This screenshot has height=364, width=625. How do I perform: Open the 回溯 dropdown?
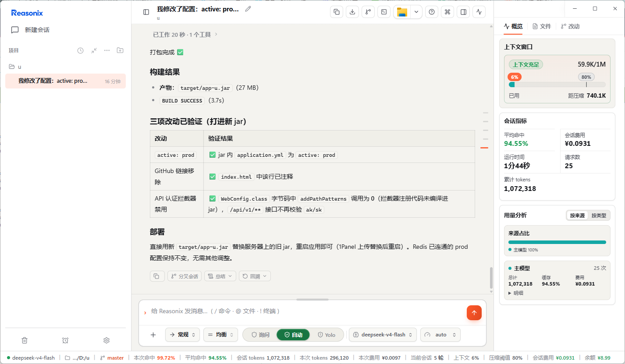coord(255,276)
